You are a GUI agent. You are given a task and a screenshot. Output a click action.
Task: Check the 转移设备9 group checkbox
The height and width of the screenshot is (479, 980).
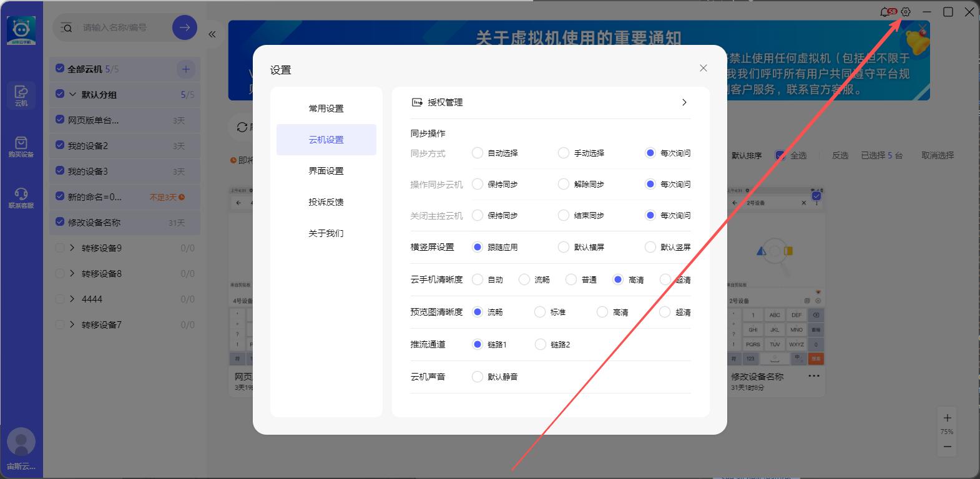point(60,248)
